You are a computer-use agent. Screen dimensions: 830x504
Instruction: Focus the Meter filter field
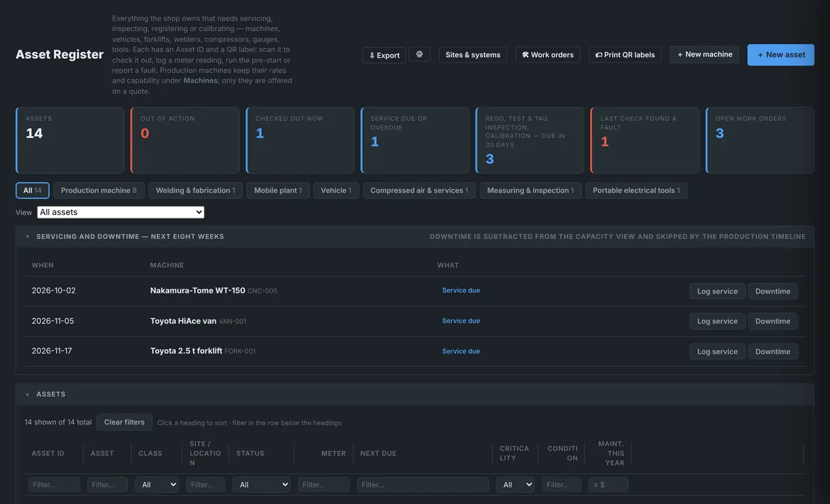point(324,485)
